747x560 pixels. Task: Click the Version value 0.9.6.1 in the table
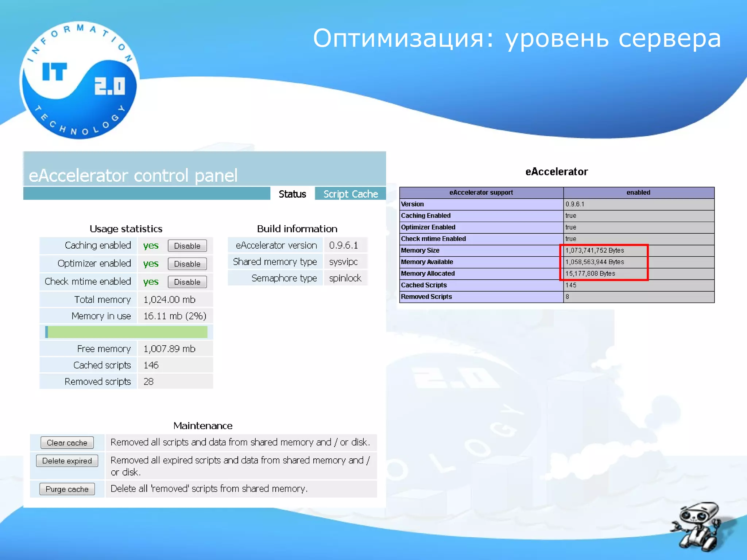575,204
